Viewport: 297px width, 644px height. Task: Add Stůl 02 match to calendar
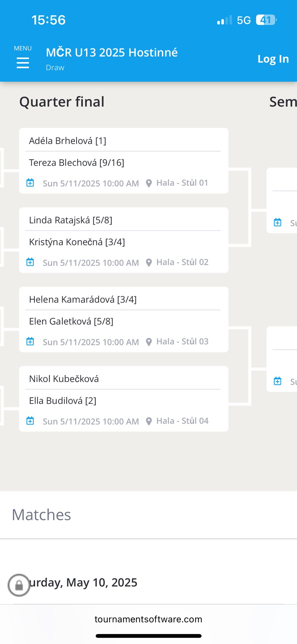[x=30, y=262]
